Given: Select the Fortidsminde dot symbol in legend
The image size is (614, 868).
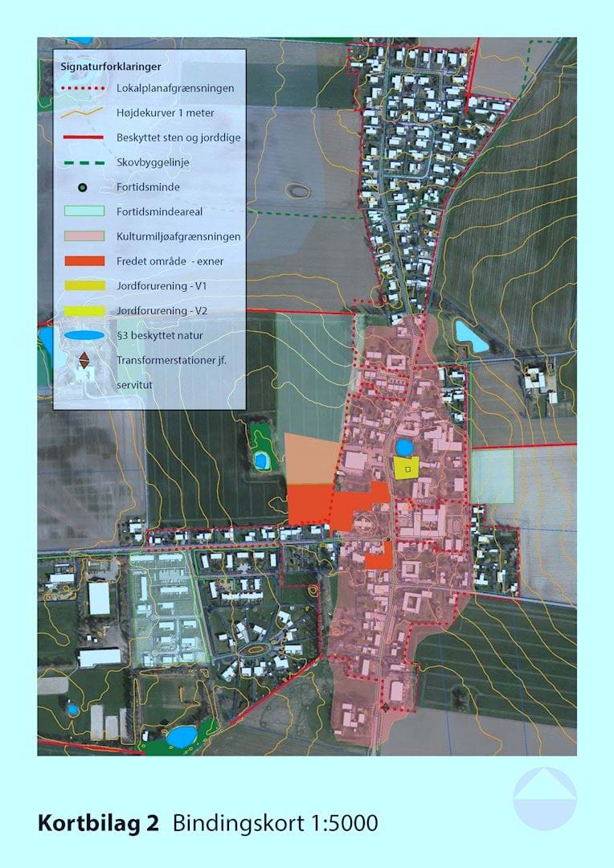Looking at the screenshot, I should coord(83,188).
